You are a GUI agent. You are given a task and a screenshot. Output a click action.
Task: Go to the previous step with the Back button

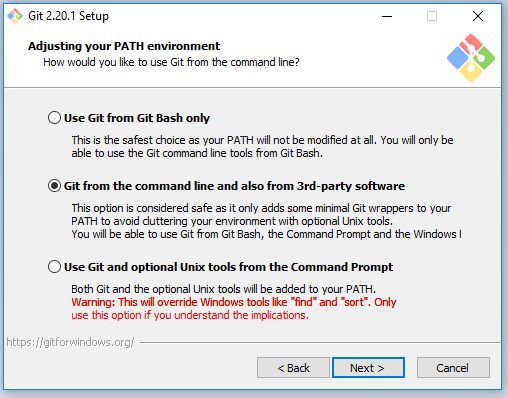tap(293, 368)
